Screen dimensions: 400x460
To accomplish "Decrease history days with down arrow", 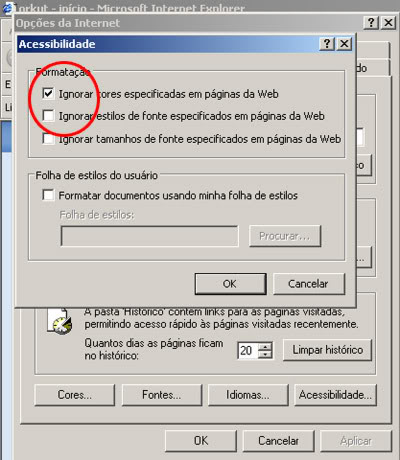I will 266,355.
